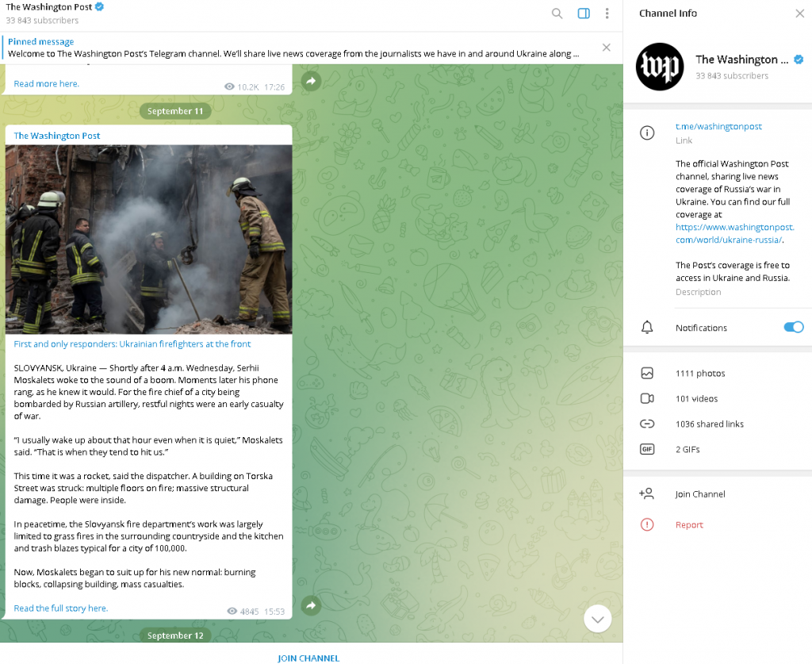Viewport: 812px width, 664px height.
Task: Forward the top message using its share icon
Action: click(311, 80)
